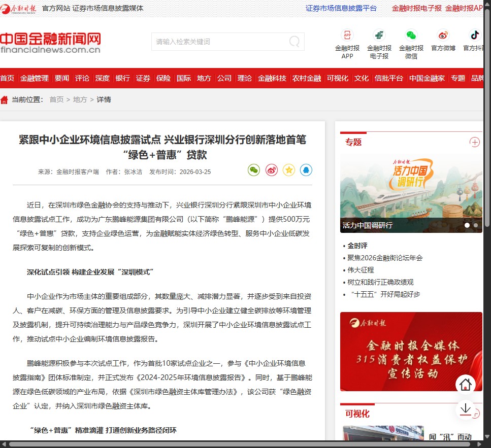This screenshot has width=491, height=448.
Task: Open the 可视化 section news thumbnail
Action: click(383, 433)
